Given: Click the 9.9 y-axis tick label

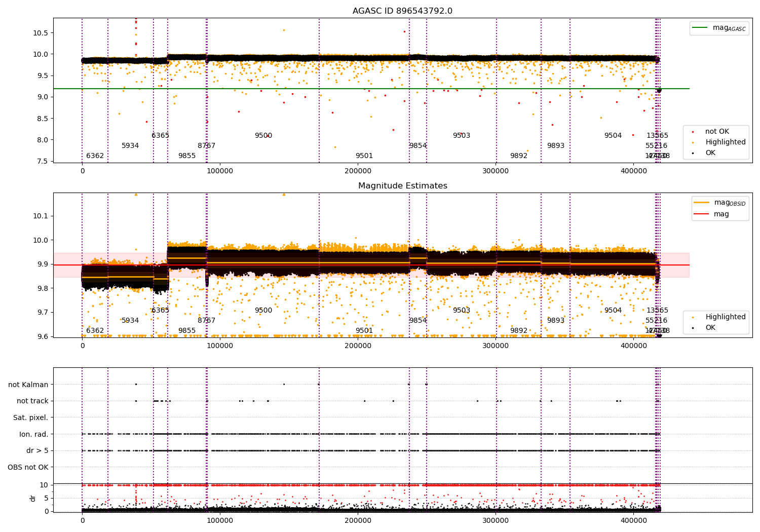Looking at the screenshot, I should (x=43, y=264).
